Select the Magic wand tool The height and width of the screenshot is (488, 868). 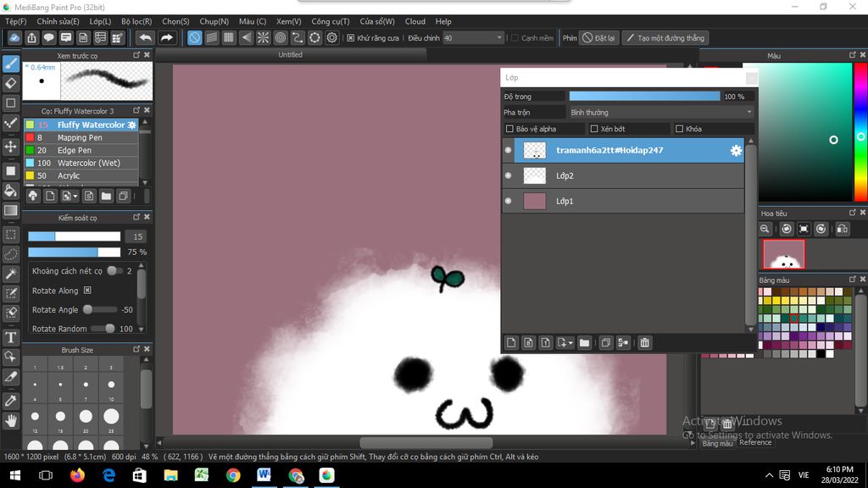(x=11, y=274)
